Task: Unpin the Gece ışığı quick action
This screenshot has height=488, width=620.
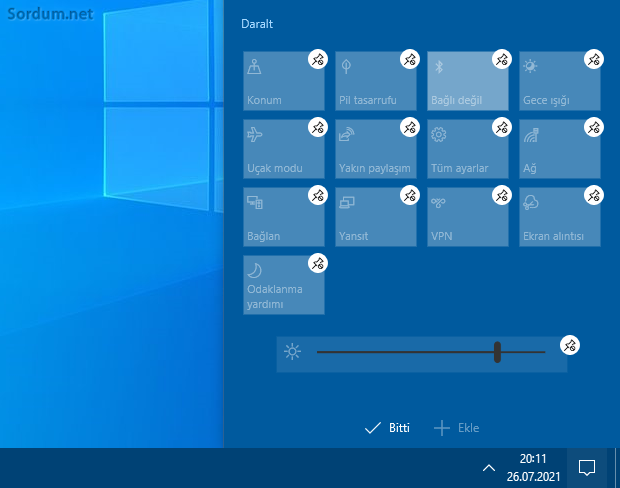Action: point(594,59)
